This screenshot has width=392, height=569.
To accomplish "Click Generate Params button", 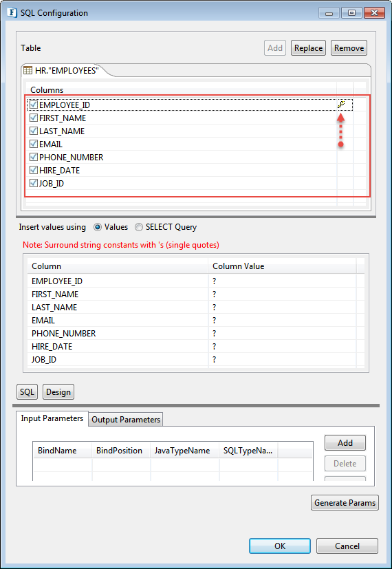I will 345,502.
